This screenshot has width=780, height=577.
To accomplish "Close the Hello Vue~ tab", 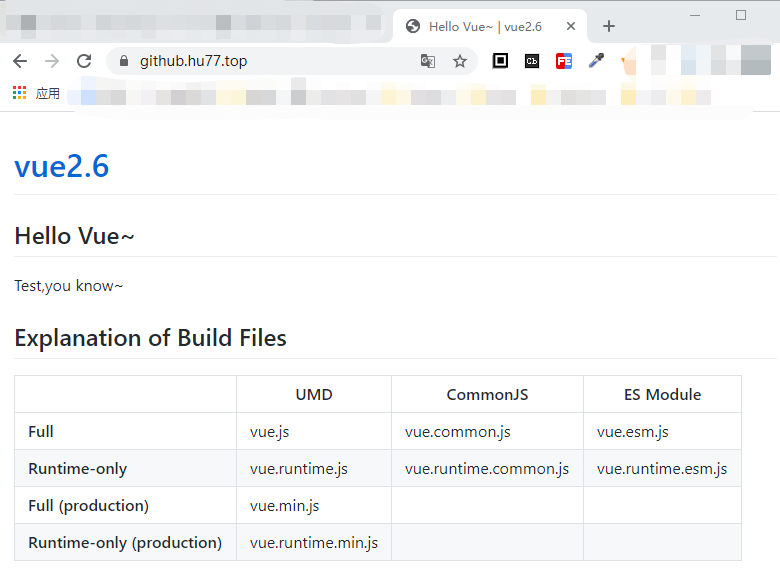I will [571, 26].
